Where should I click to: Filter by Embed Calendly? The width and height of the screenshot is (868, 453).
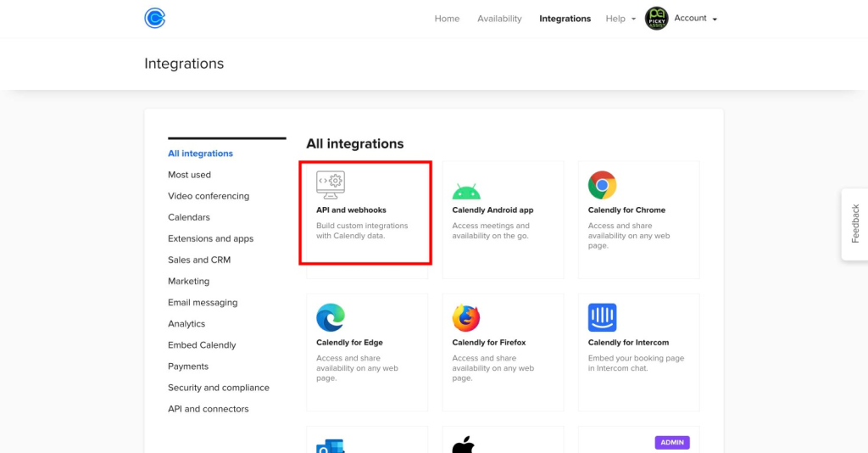tap(202, 345)
